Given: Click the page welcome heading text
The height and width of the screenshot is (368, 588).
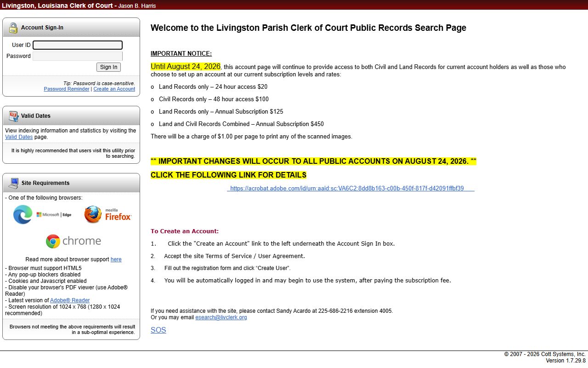Looking at the screenshot, I should pyautogui.click(x=308, y=28).
